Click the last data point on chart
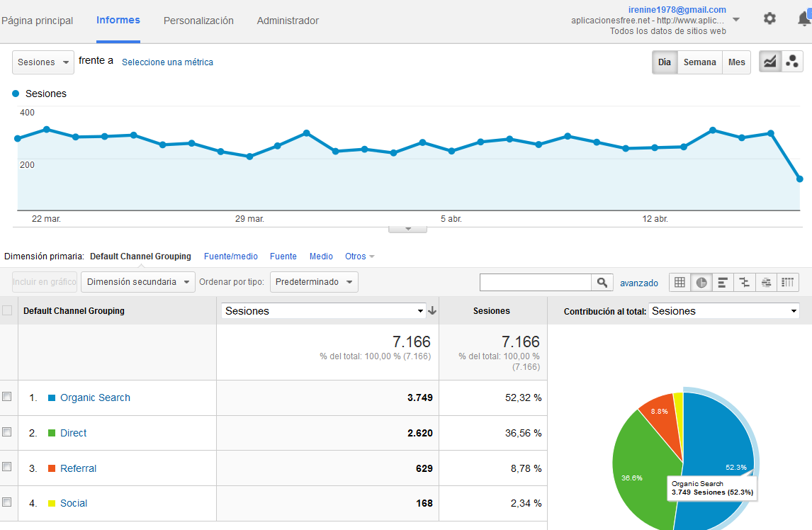This screenshot has height=530, width=812. (x=799, y=179)
